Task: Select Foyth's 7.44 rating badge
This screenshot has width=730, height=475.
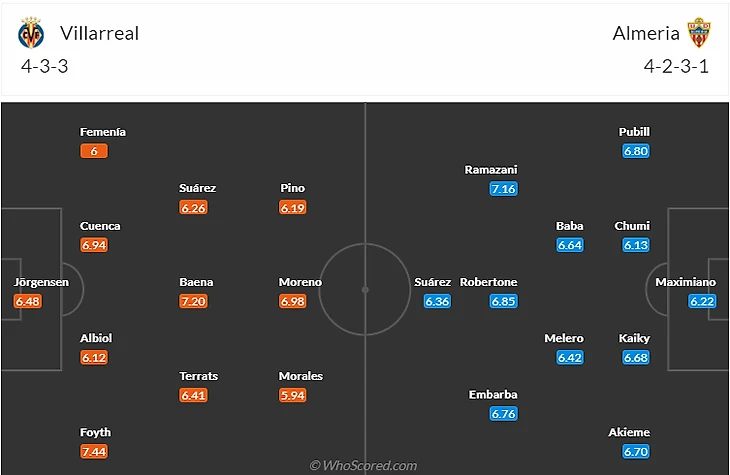Action: [x=95, y=452]
